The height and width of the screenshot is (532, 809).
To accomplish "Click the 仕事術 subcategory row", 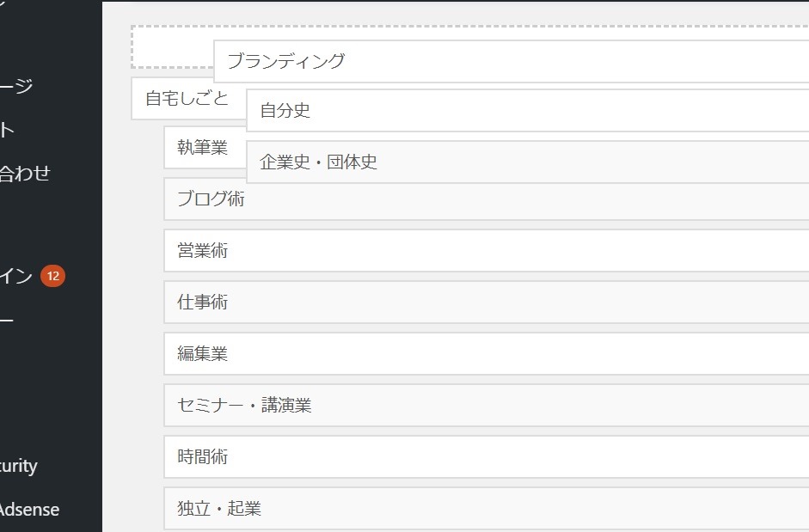I will (486, 303).
